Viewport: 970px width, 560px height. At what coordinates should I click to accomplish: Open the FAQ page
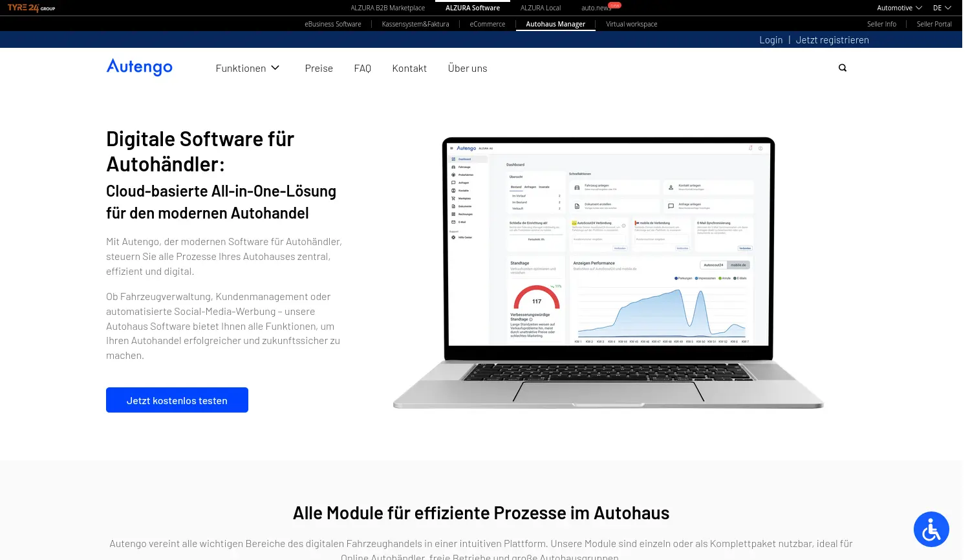[362, 68]
